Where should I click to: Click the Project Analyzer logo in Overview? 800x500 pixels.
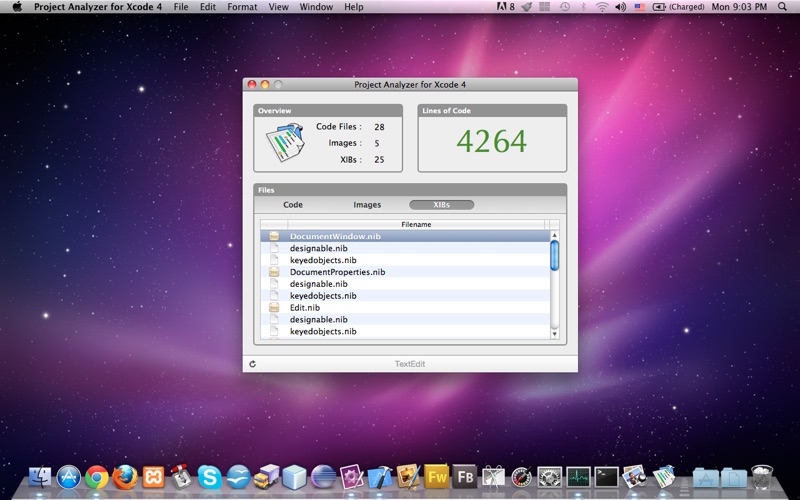coord(285,142)
